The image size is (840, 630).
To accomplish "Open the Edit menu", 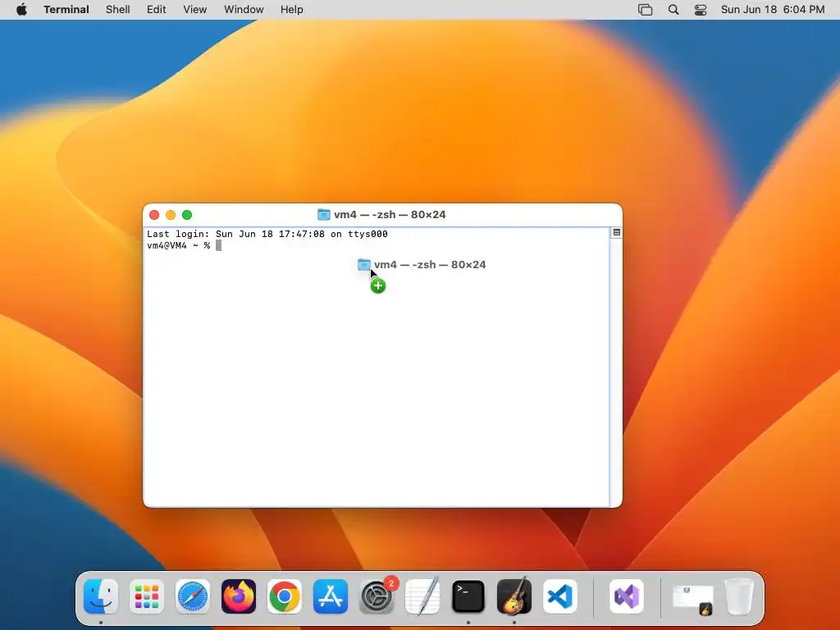I will tap(157, 10).
